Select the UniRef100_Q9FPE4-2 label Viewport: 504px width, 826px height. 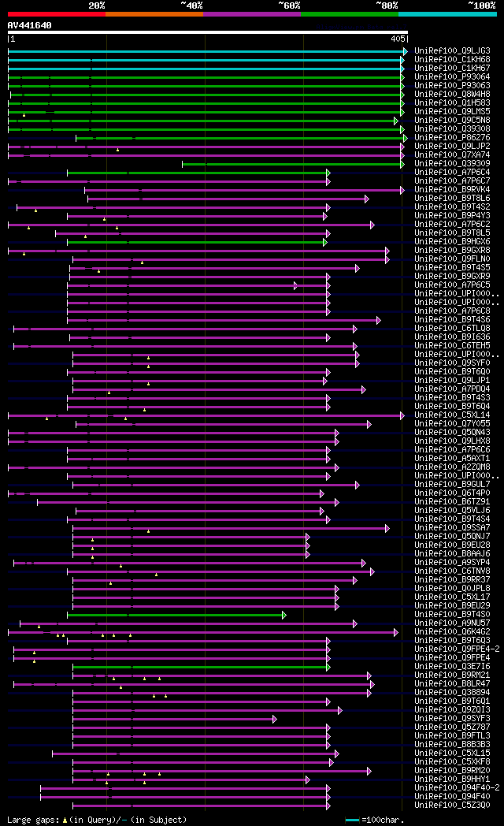point(457,650)
